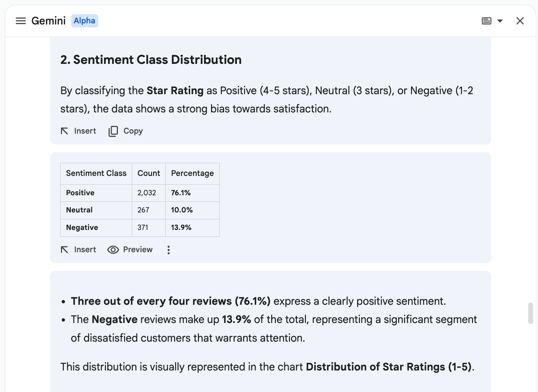Image resolution: width=538 pixels, height=392 pixels.
Task: Click the Copy icon under the text response
Action: point(113,131)
